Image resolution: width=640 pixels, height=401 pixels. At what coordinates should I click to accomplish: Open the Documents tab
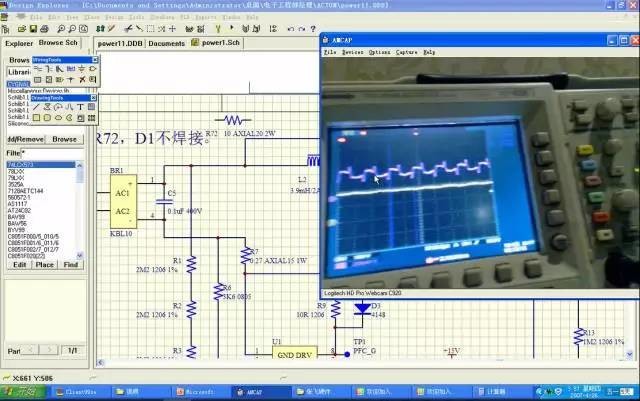167,44
